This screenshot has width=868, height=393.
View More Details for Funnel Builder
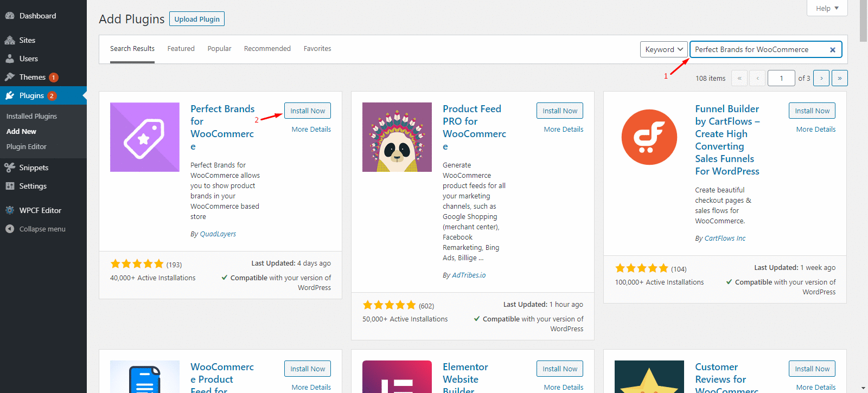816,130
